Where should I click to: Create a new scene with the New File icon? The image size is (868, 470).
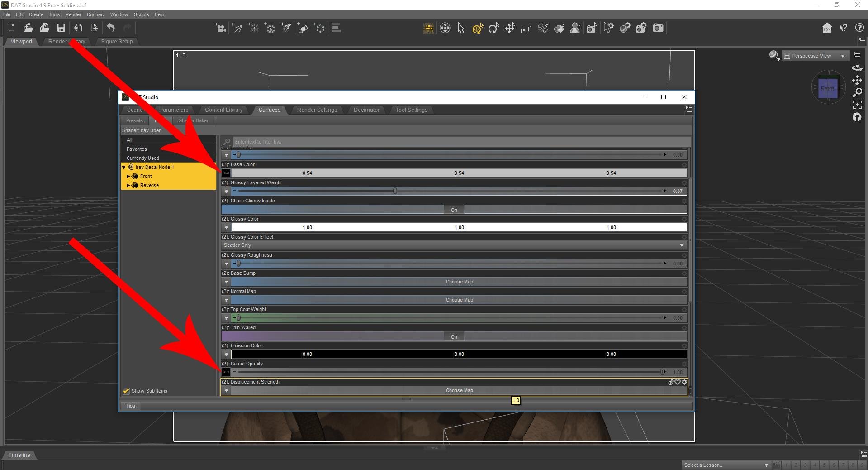[x=11, y=28]
